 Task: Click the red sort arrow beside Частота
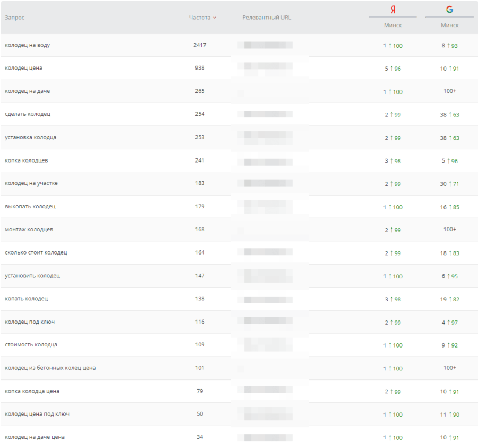[215, 18]
